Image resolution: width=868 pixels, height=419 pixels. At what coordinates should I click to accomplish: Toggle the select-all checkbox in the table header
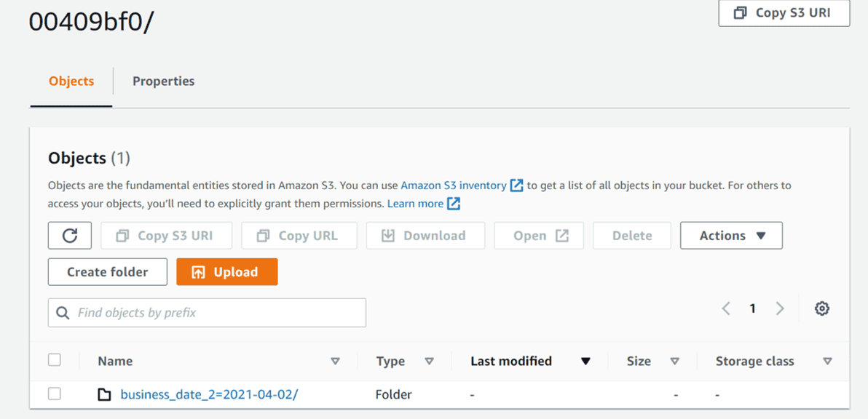pyautogui.click(x=54, y=360)
